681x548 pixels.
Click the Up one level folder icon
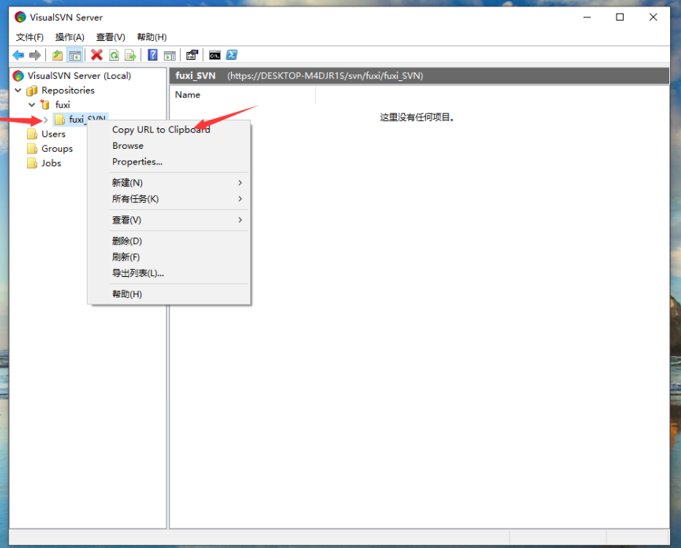point(57,55)
